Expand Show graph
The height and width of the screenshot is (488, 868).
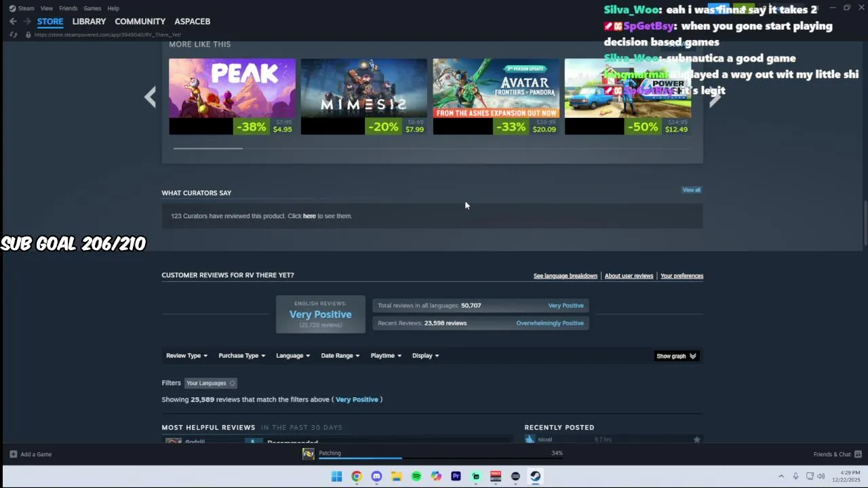click(x=676, y=356)
